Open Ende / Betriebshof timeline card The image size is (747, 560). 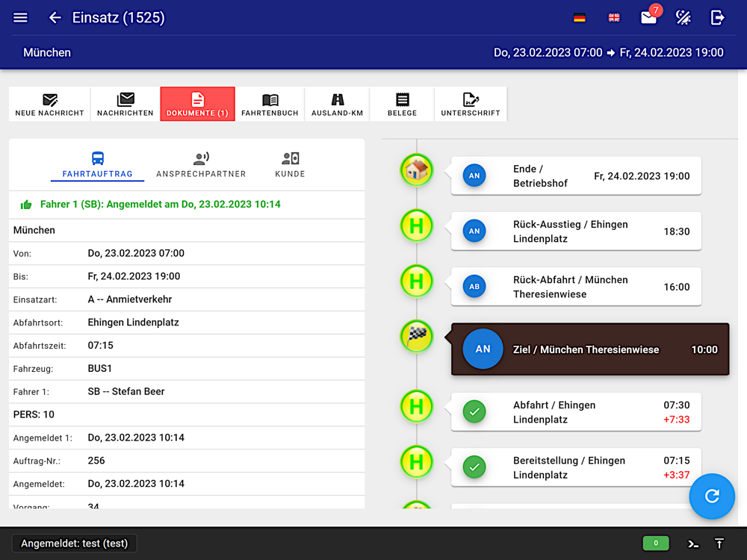tap(576, 175)
